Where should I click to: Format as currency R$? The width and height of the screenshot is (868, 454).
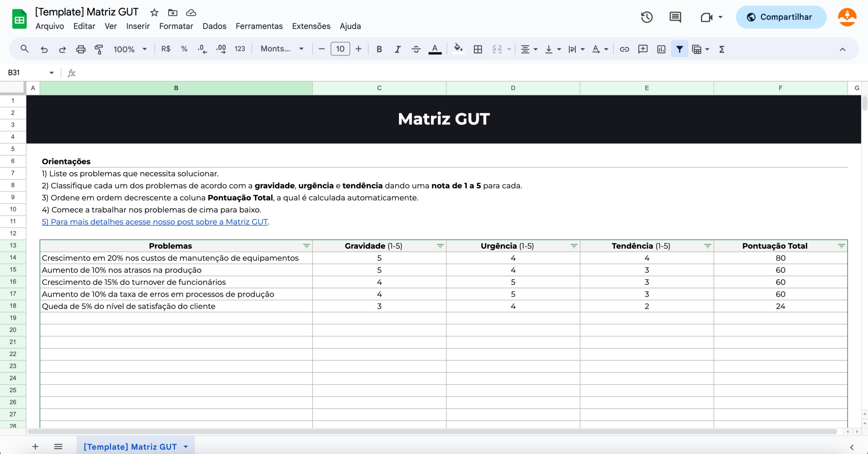pyautogui.click(x=166, y=49)
